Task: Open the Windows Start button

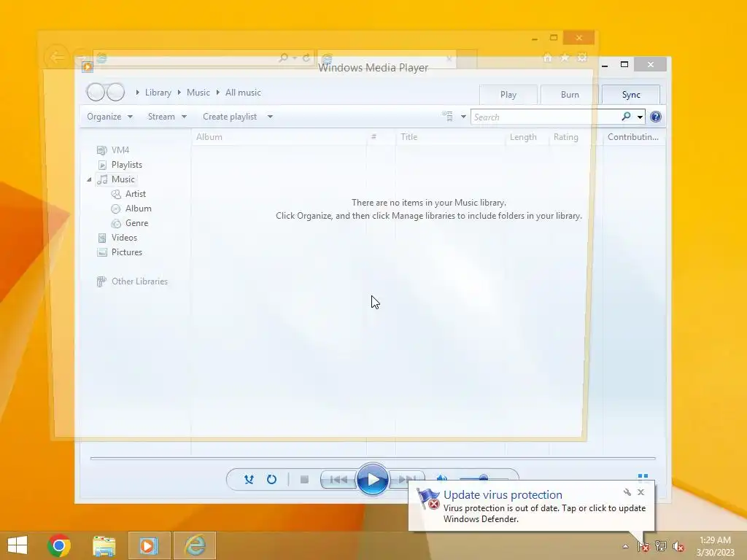Action: [x=18, y=545]
